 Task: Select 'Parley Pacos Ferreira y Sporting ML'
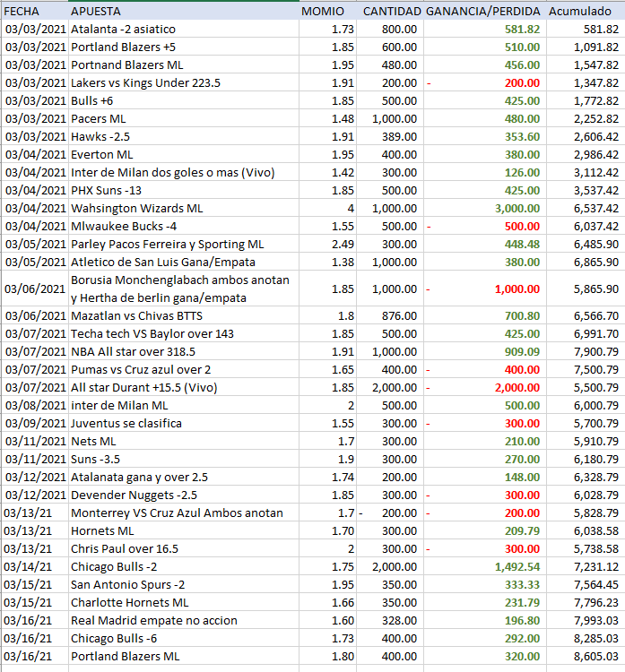pos(184,245)
